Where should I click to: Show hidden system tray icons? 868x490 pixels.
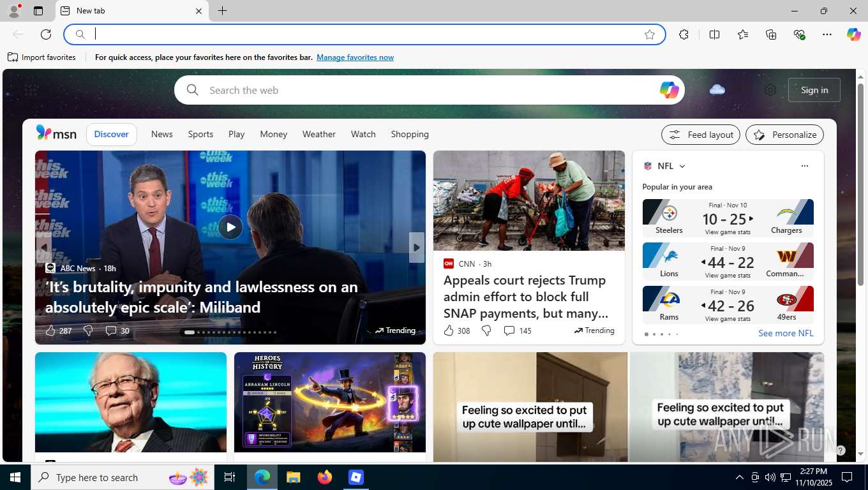(740, 477)
